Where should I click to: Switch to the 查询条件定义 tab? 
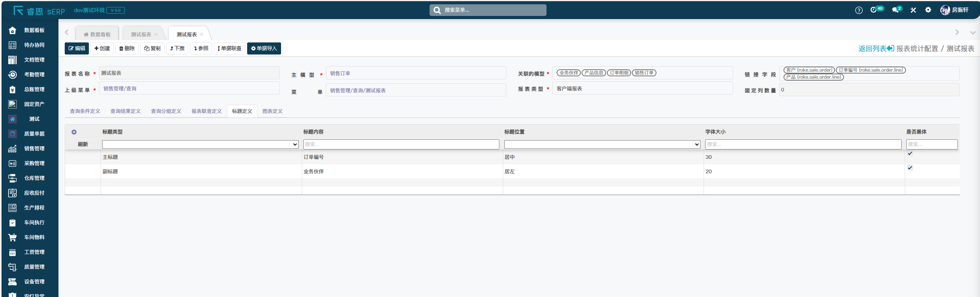pyautogui.click(x=85, y=111)
